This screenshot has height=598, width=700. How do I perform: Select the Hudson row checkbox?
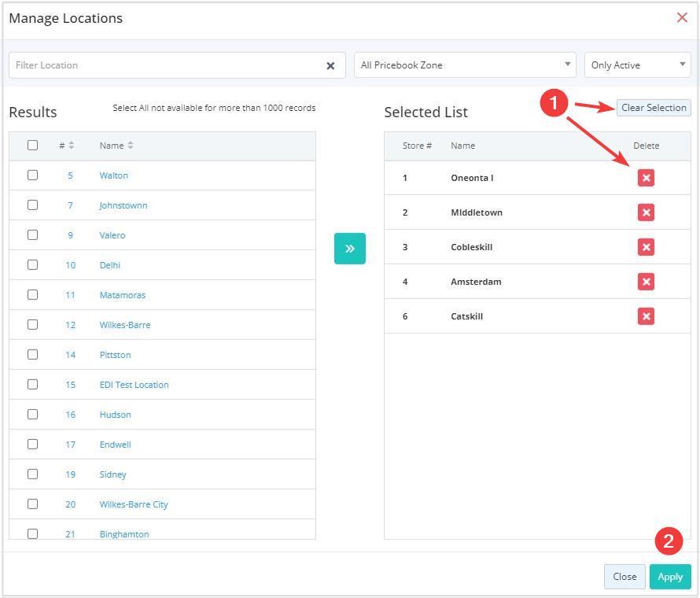32,414
